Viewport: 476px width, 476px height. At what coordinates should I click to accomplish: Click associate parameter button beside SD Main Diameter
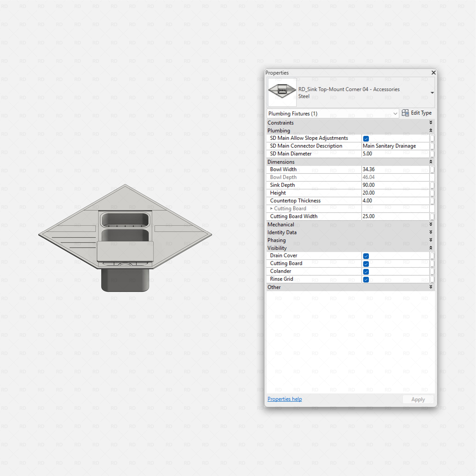(432, 154)
